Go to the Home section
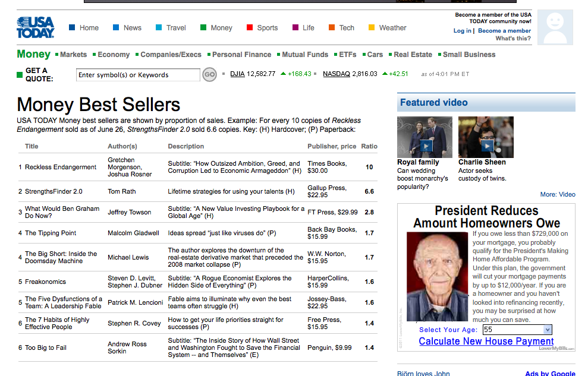The height and width of the screenshot is (376, 588). click(89, 28)
